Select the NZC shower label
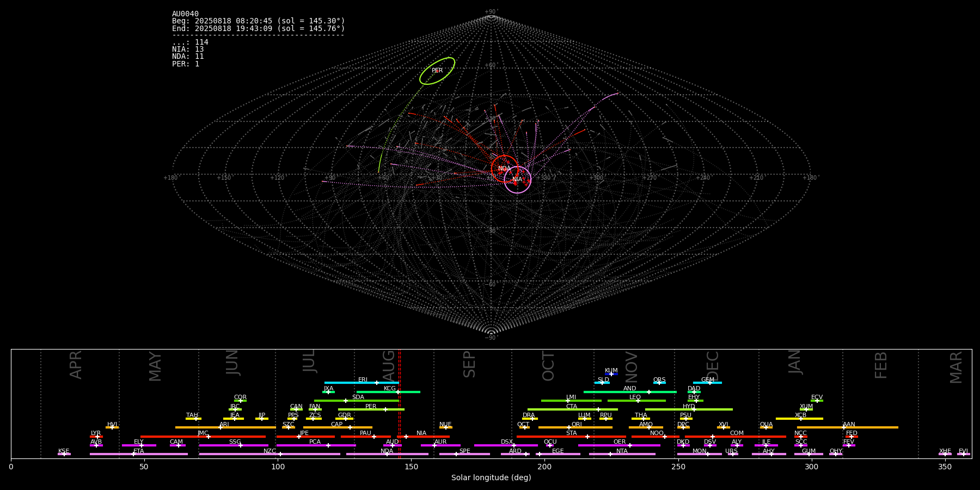 [x=270, y=451]
